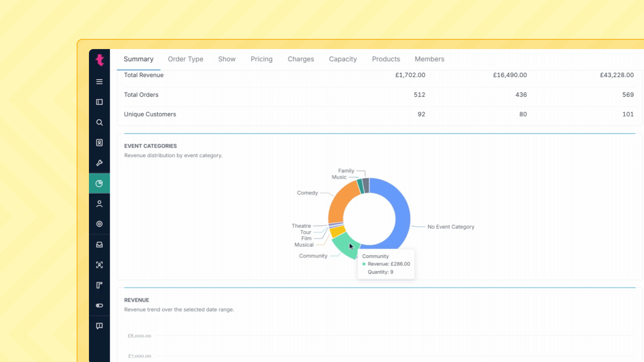
Task: Open the hamburger menu in the sidebar
Action: pyautogui.click(x=99, y=82)
